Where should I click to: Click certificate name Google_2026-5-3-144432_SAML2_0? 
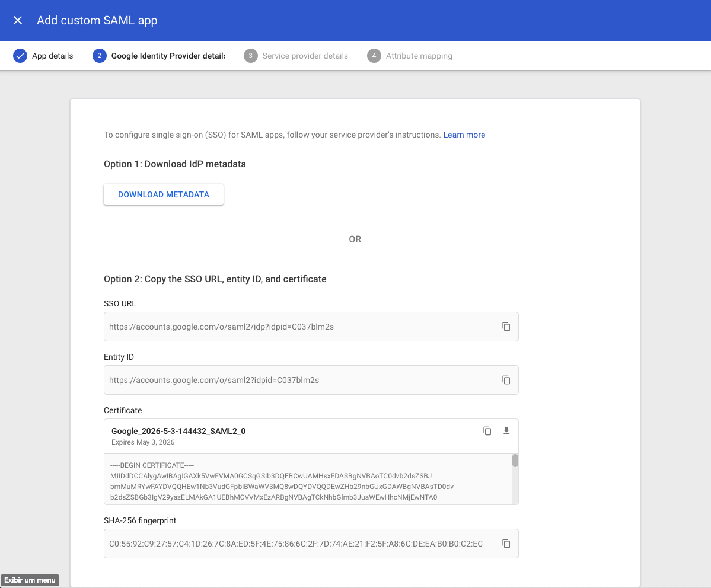point(178,431)
